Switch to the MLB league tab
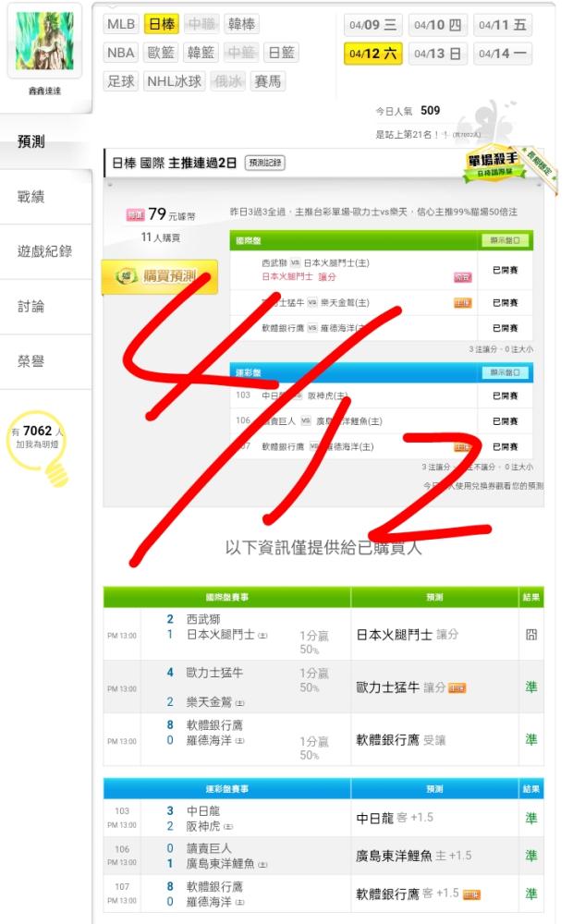This screenshot has height=924, width=573. [121, 24]
